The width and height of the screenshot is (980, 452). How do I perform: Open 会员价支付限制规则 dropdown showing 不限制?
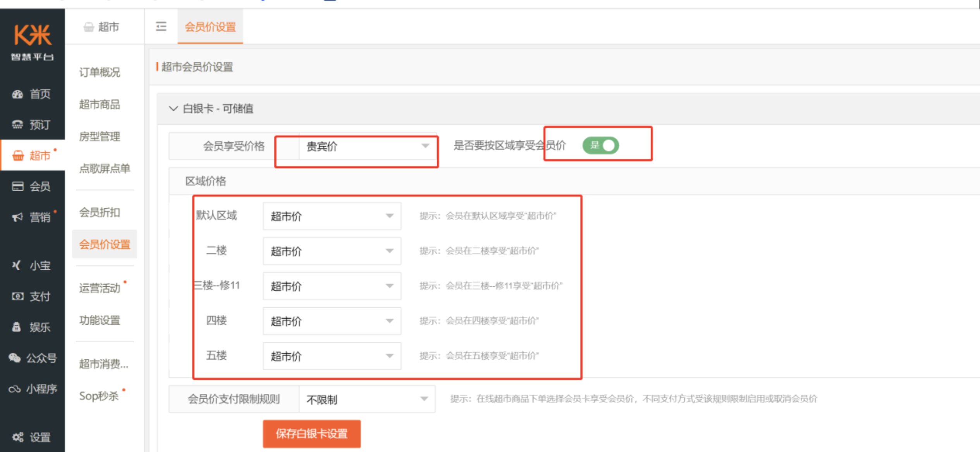point(367,399)
